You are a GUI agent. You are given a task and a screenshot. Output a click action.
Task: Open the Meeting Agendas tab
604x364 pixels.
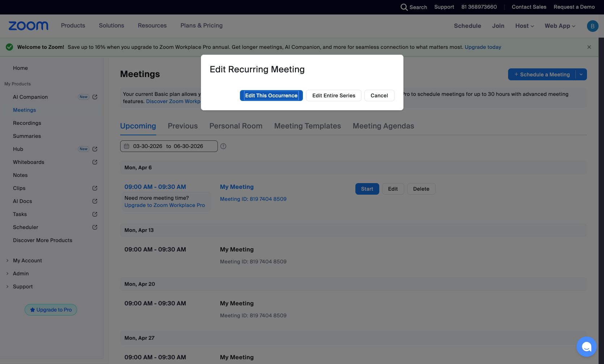(x=384, y=126)
